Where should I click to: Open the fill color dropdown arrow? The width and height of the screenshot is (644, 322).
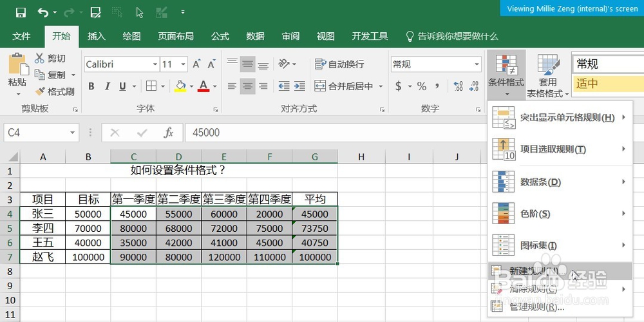click(191, 86)
